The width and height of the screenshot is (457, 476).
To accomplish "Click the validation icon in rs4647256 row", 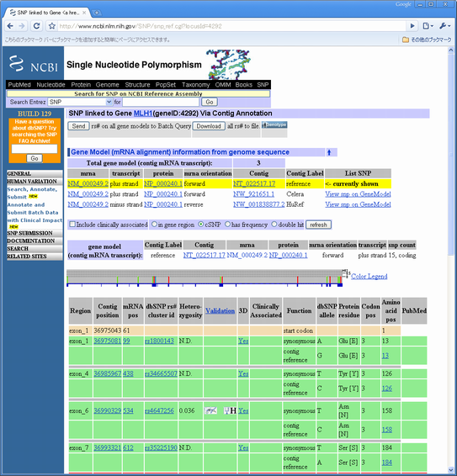I will coord(210,410).
